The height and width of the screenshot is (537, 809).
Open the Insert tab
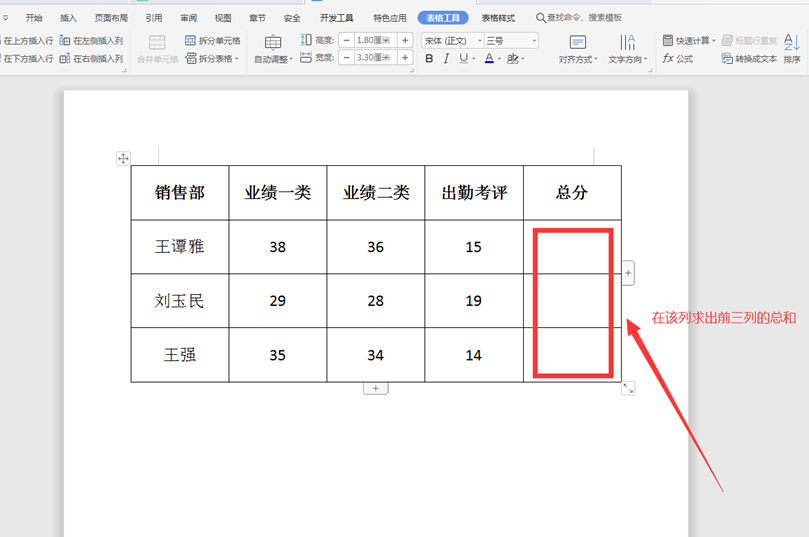point(68,18)
